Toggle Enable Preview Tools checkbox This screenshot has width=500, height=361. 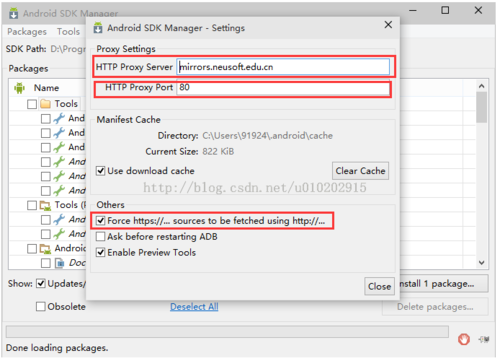tap(100, 252)
